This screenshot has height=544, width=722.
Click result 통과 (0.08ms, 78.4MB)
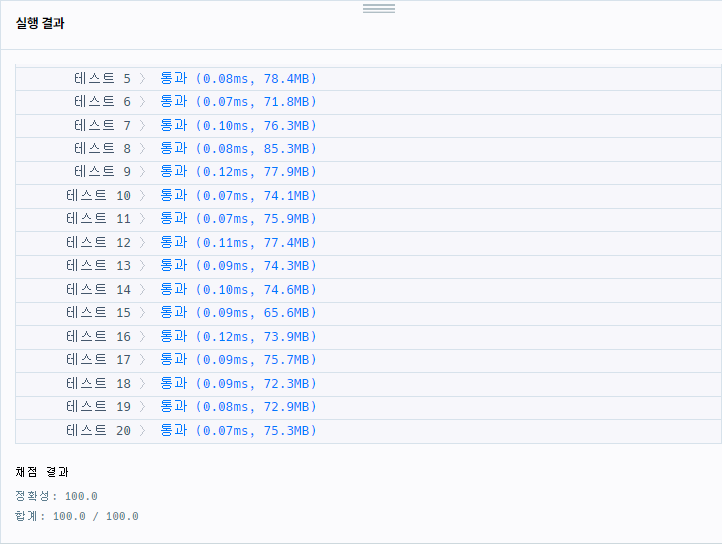[x=239, y=79]
